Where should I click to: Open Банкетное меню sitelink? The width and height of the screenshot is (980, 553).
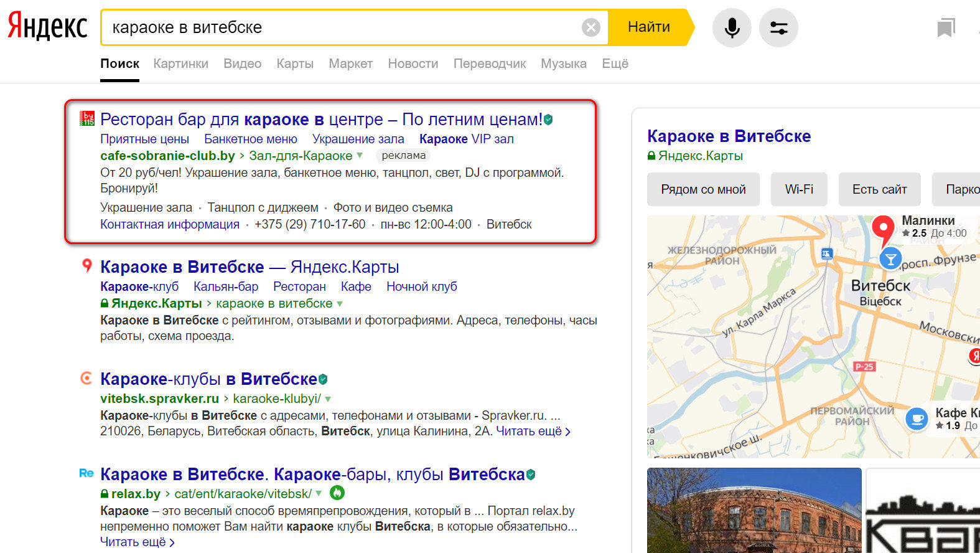click(x=251, y=139)
